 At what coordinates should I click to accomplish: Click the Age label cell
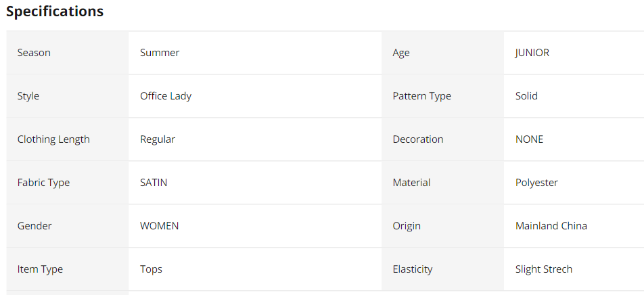(x=401, y=53)
